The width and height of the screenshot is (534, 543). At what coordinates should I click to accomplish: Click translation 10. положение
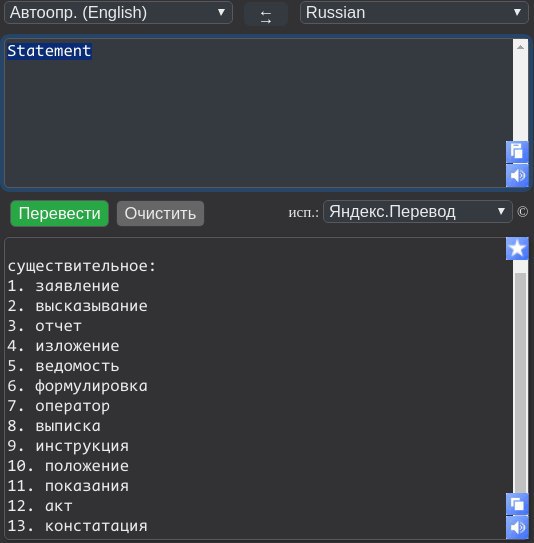68,466
